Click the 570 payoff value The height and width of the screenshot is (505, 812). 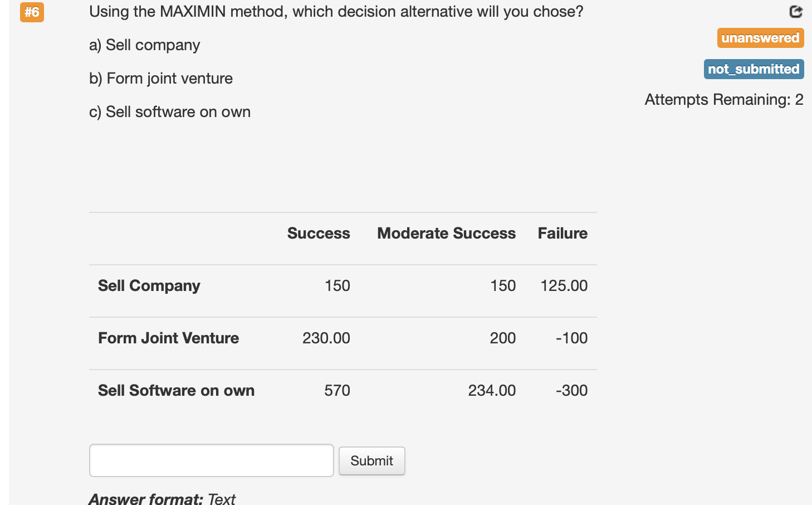coord(336,390)
